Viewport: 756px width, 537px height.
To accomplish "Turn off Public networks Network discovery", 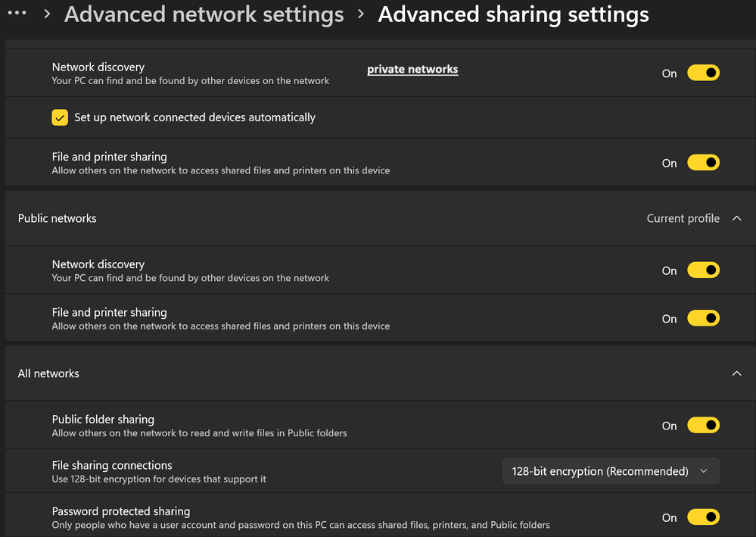I will point(703,270).
